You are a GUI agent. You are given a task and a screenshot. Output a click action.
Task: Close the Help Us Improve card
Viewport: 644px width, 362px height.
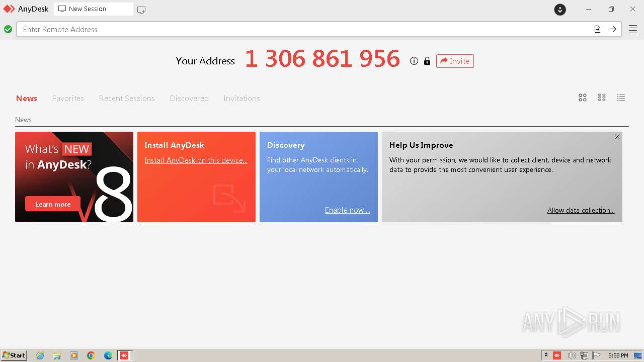pyautogui.click(x=617, y=137)
